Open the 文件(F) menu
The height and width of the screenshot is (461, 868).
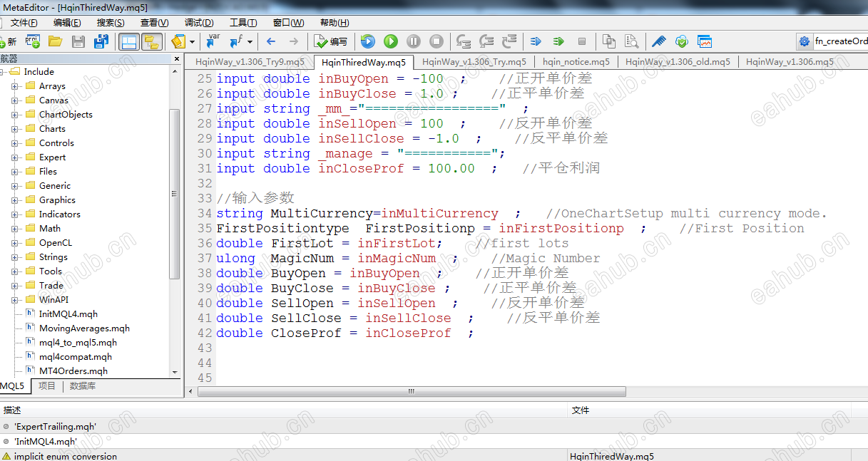pyautogui.click(x=24, y=23)
